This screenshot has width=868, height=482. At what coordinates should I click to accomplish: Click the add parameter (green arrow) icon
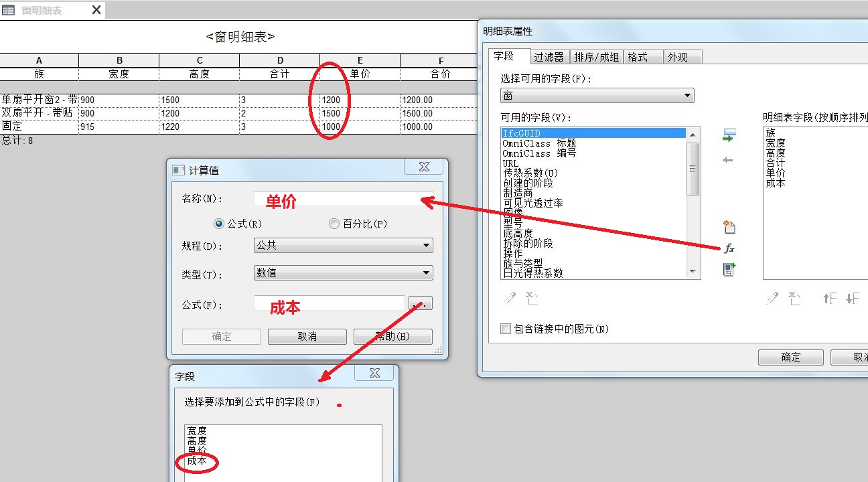click(x=729, y=136)
